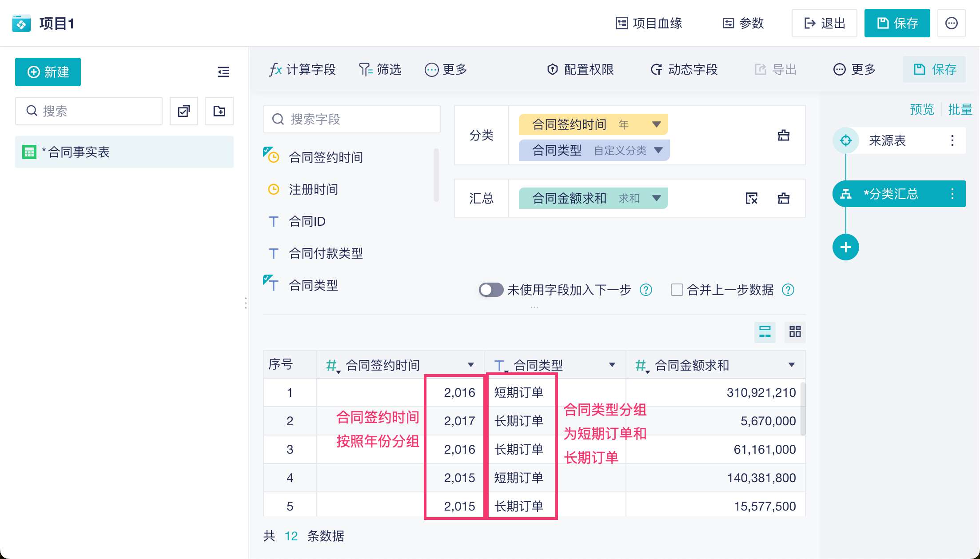Open the 计算字段 toolbar item
The width and height of the screenshot is (980, 559).
tap(302, 70)
